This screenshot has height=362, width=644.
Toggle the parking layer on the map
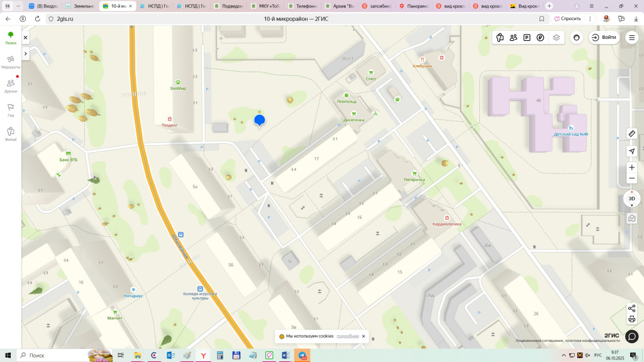tap(527, 38)
